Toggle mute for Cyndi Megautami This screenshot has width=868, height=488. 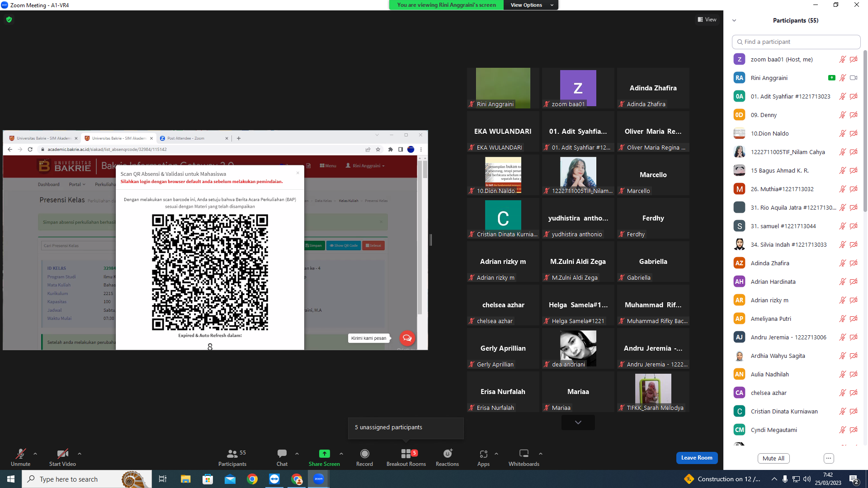[843, 430]
